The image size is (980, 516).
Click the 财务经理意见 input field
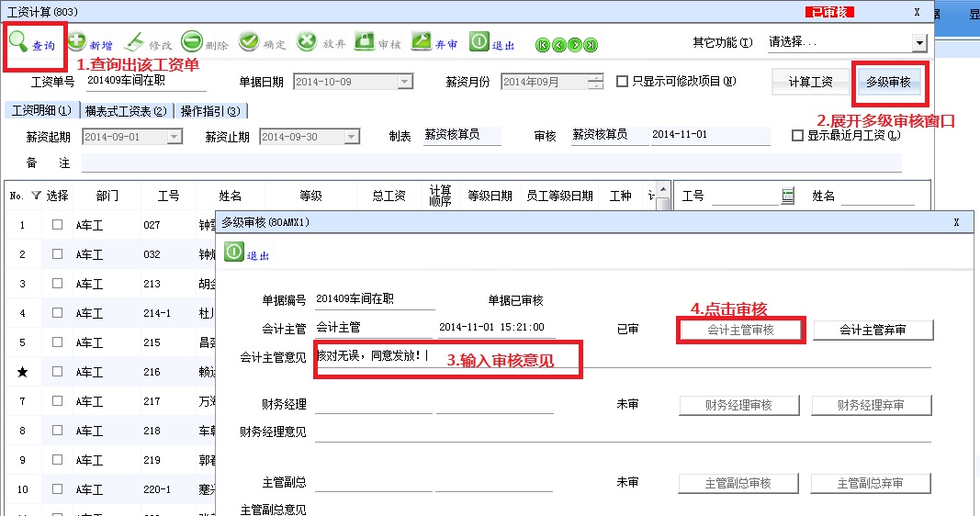[x=623, y=432]
